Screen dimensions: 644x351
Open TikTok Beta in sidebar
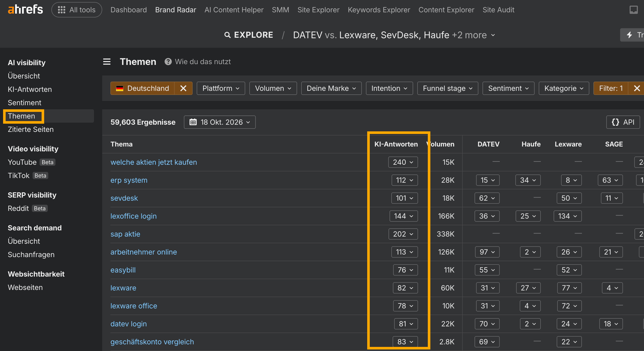(x=28, y=175)
